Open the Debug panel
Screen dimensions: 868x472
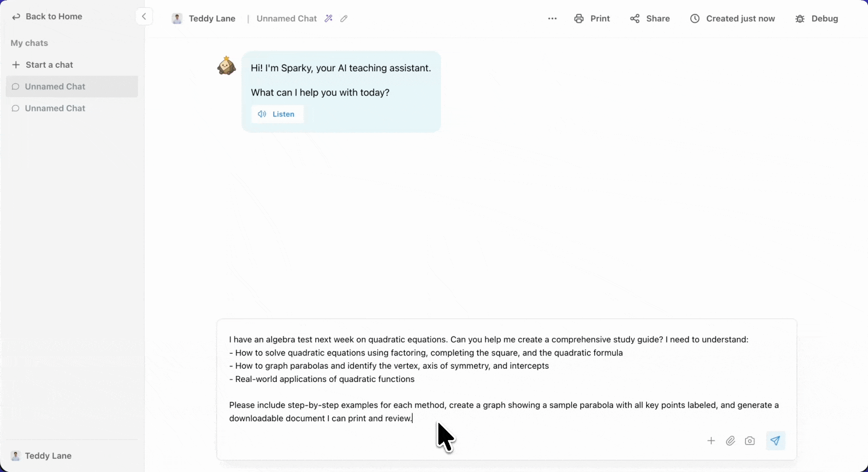click(816, 19)
